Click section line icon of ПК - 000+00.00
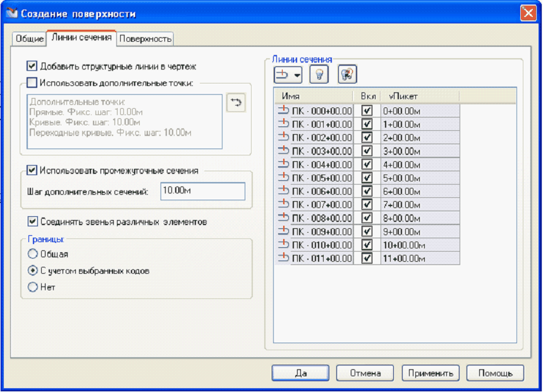Screen dimensions: 543x392 coord(283,111)
